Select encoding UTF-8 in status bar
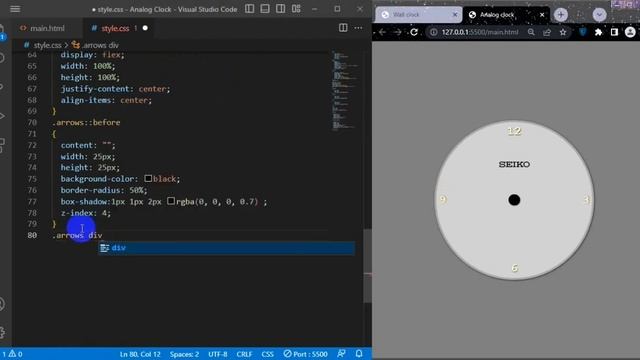Viewport: 640px width, 360px height. [x=218, y=354]
